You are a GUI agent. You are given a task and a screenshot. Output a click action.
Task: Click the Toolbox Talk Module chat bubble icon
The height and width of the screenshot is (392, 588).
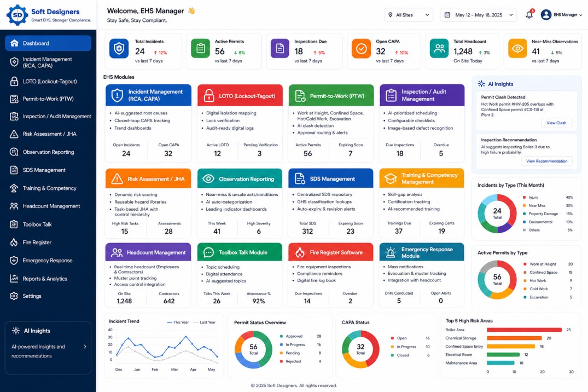tap(208, 252)
